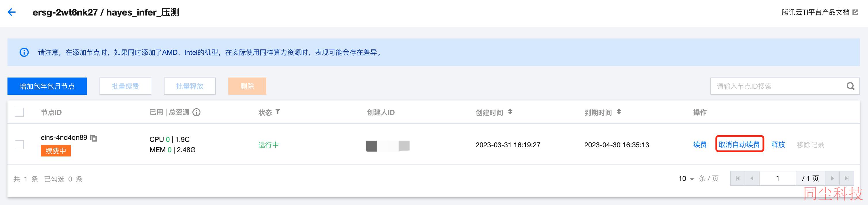The height and width of the screenshot is (205, 868).
Task: Check the row for eins-4nd4qn89
Action: (19, 145)
